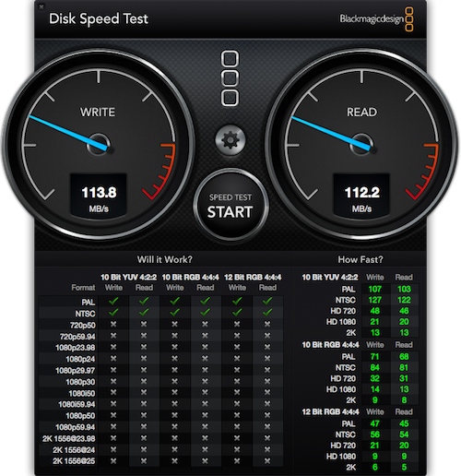Image resolution: width=461 pixels, height=476 pixels.
Task: Click 10 Bit RGB HD 720 write value 32
Action: [x=374, y=378]
